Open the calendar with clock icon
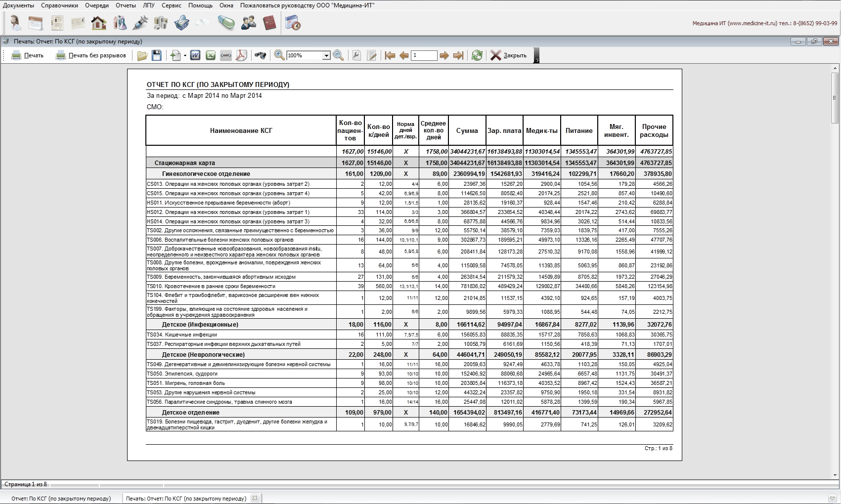Screen dimensions: 841x504 tap(293, 23)
